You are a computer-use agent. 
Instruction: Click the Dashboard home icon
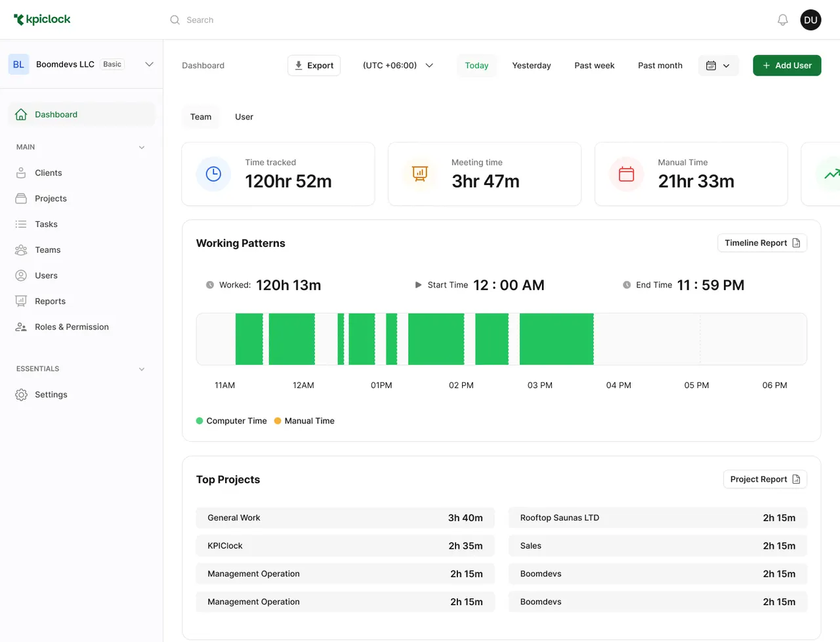tap(21, 114)
